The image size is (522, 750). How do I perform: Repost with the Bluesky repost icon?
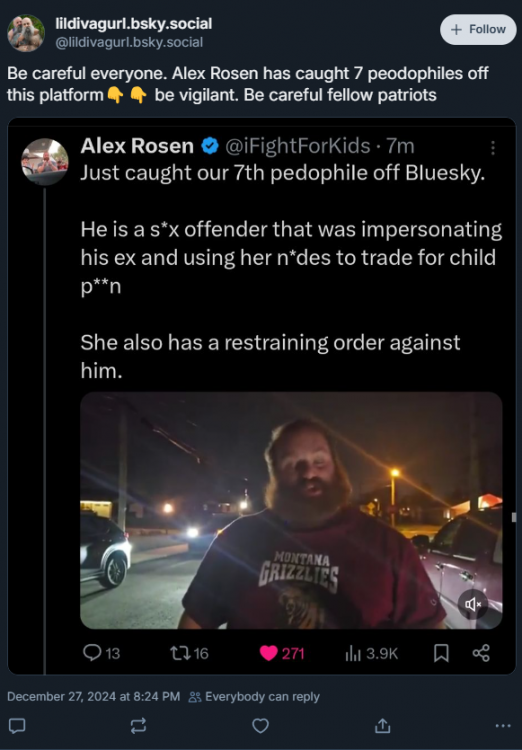coord(138,726)
